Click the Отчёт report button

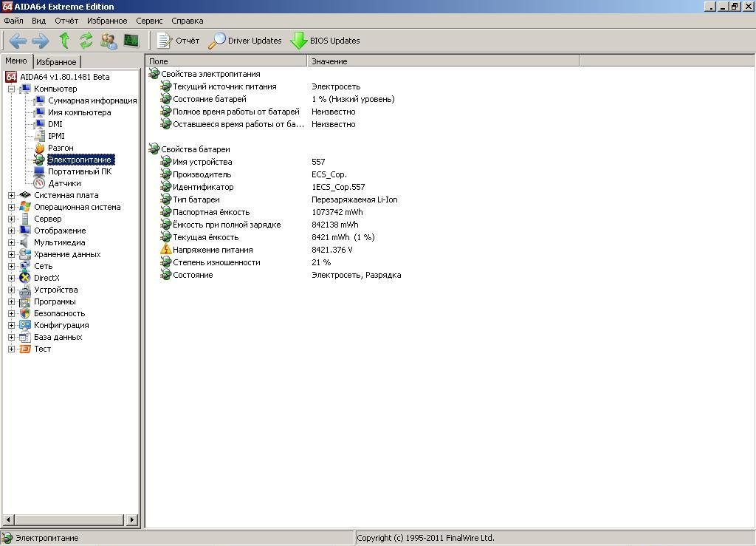(179, 41)
